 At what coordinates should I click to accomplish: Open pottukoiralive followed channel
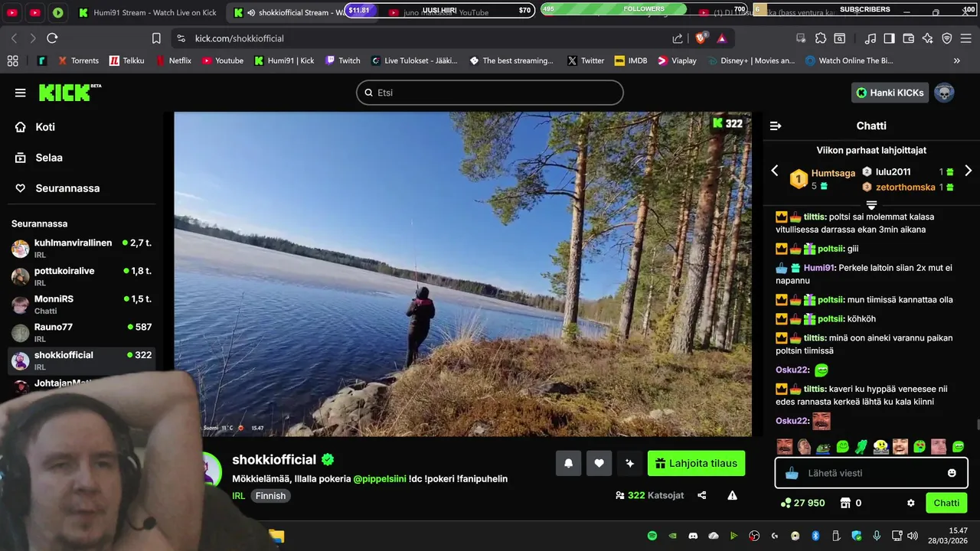pos(82,276)
